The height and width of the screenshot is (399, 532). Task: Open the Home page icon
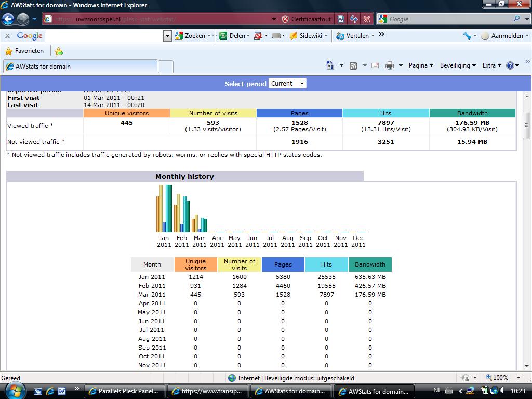click(x=330, y=65)
